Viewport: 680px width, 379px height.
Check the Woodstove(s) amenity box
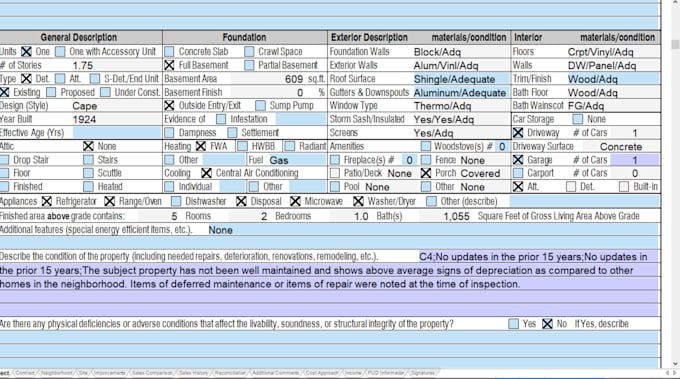426,146
